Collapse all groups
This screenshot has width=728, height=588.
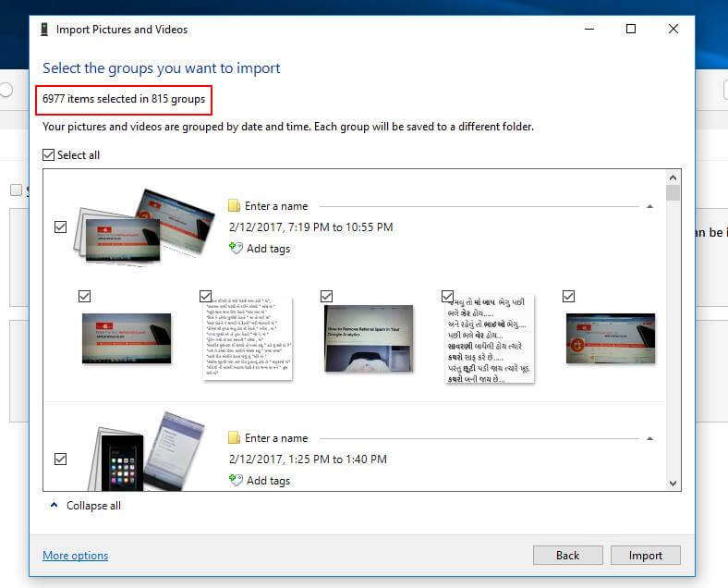[93, 506]
